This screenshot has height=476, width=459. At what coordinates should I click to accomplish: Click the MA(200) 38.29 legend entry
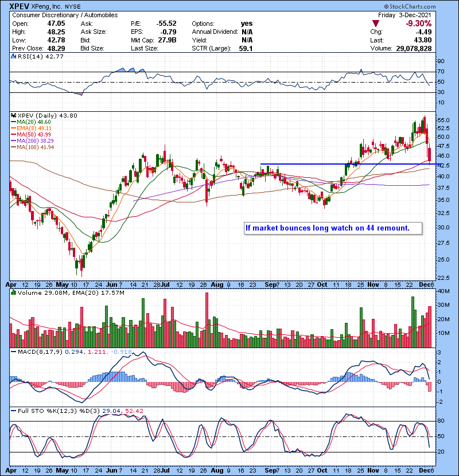33,141
